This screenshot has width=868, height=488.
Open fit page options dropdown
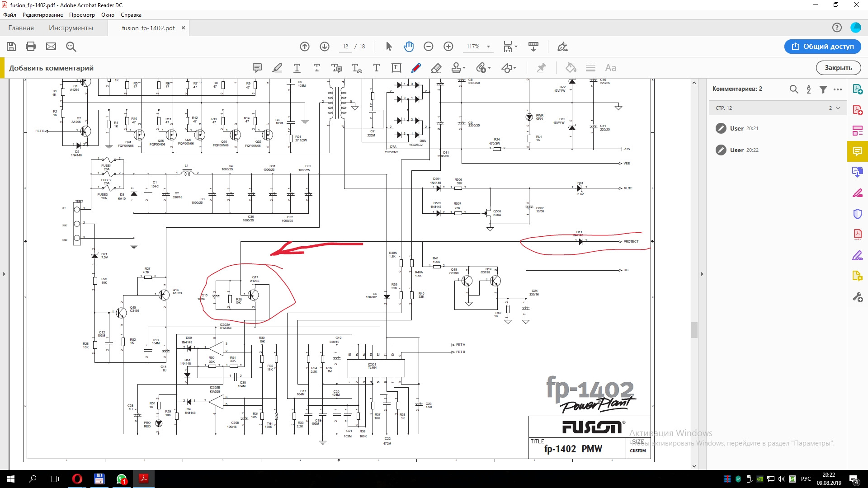point(510,47)
